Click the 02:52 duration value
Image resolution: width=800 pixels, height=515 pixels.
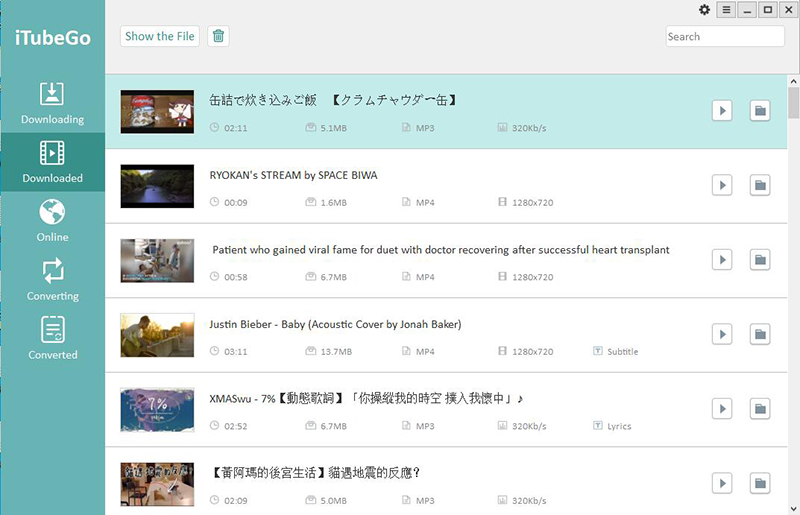[236, 426]
